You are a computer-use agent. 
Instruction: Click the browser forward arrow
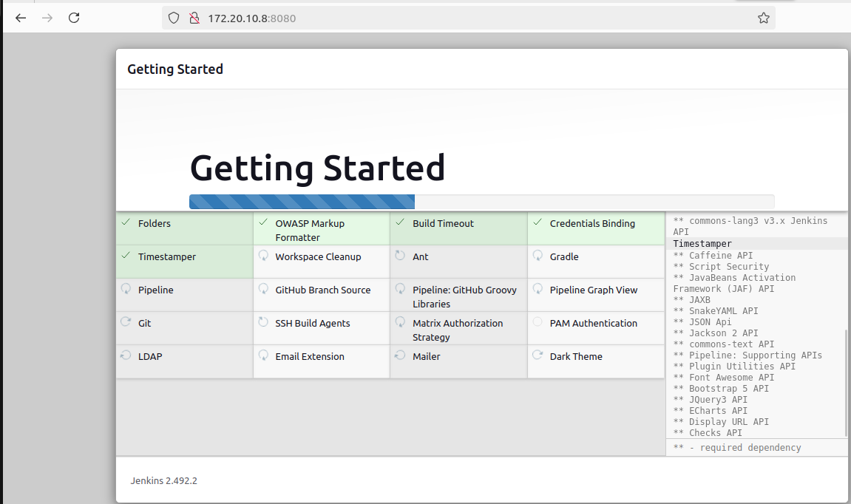click(47, 18)
